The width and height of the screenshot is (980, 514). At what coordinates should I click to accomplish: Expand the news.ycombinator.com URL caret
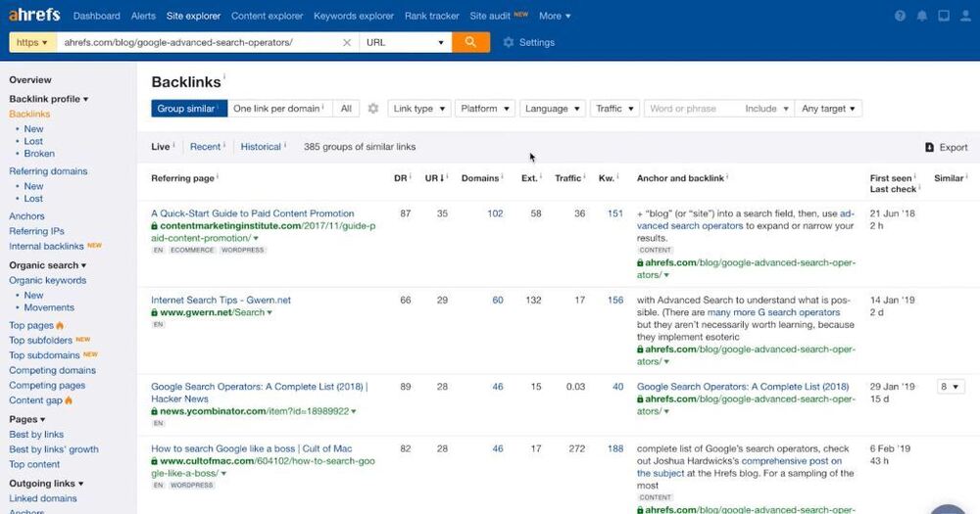pyautogui.click(x=354, y=411)
